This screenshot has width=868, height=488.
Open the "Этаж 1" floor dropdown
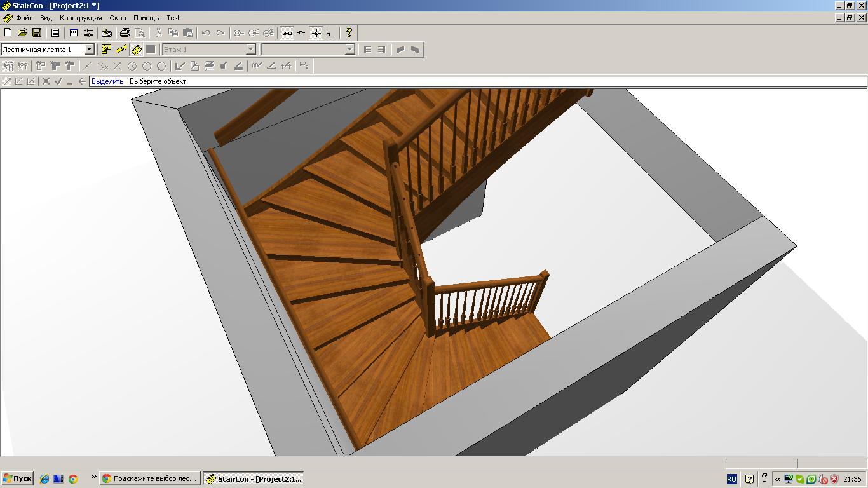click(x=250, y=49)
